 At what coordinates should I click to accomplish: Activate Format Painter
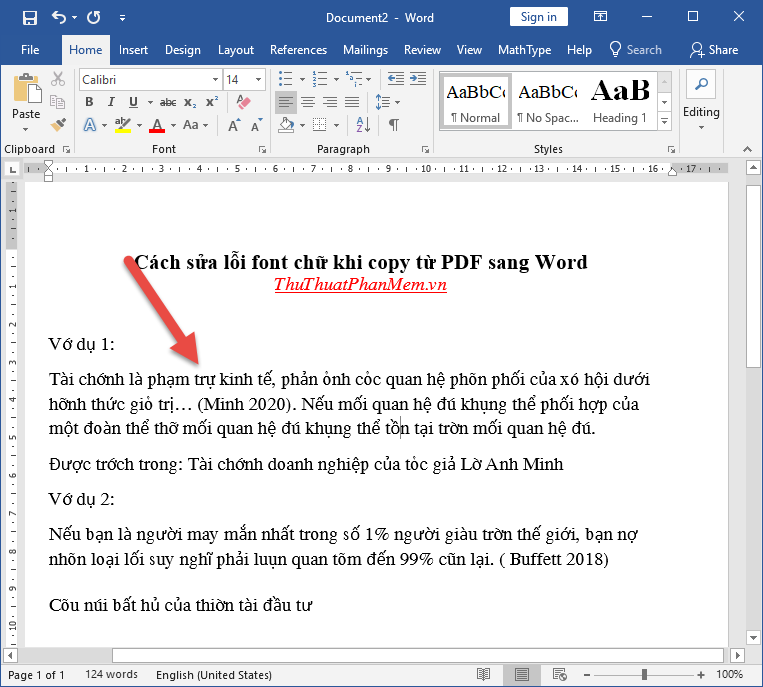click(58, 125)
